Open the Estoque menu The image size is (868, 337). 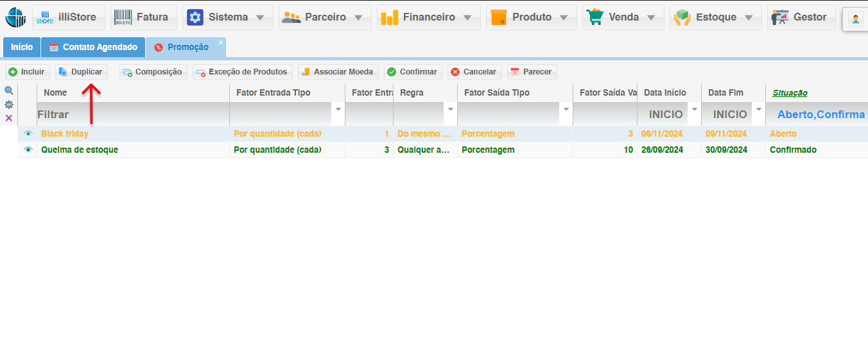pyautogui.click(x=715, y=17)
